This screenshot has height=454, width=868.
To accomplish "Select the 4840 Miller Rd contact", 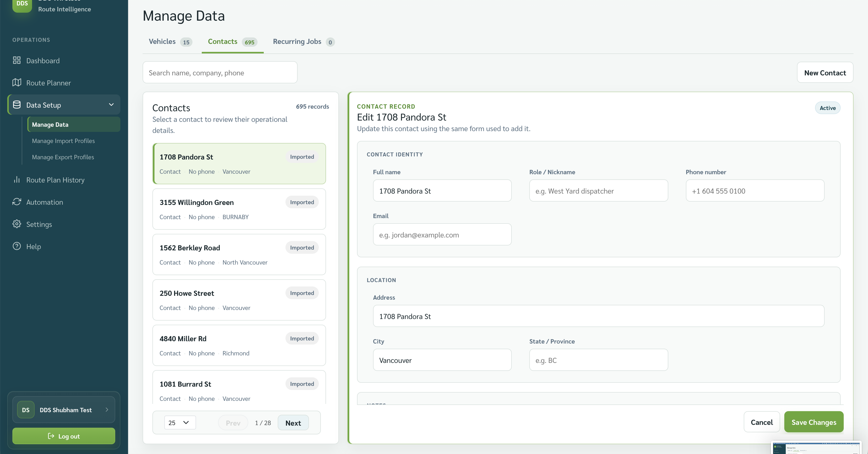I will click(x=239, y=345).
